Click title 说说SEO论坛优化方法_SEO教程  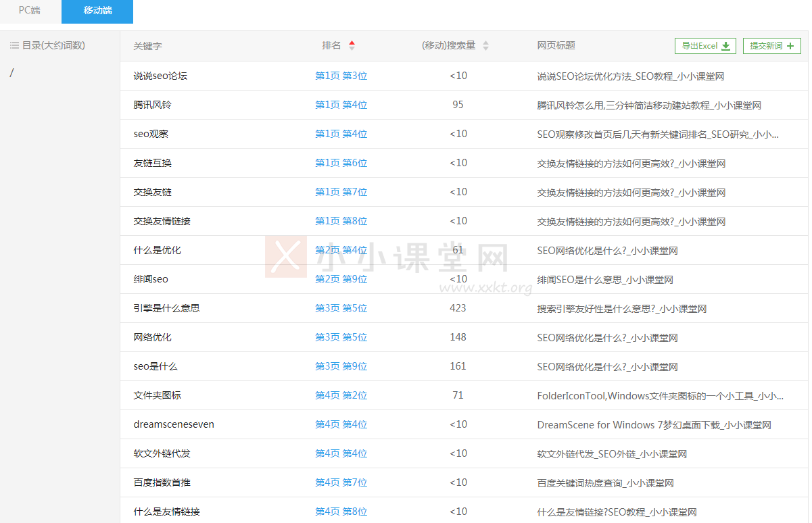(631, 77)
